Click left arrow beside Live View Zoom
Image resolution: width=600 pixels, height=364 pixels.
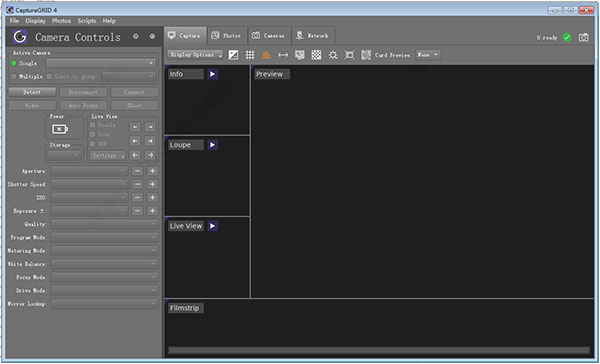point(135,141)
